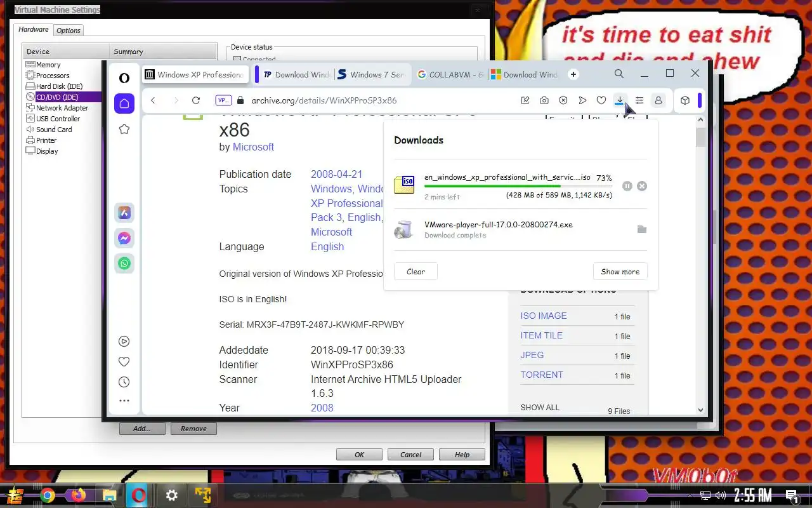Image resolution: width=812 pixels, height=508 pixels.
Task: Open the player icon in Opera sidebar
Action: pos(124,341)
